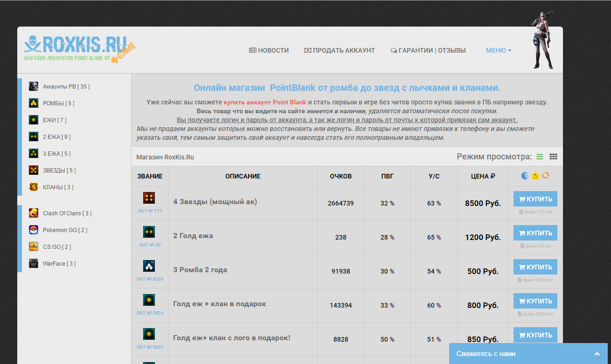Click the 1200 Руб. price cell
This screenshot has height=364, width=611.
click(x=483, y=237)
